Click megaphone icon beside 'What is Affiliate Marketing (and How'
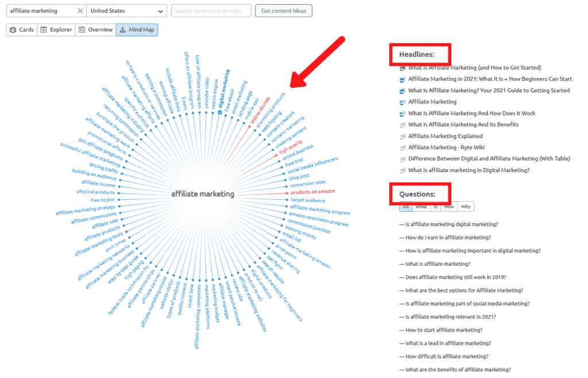This screenshot has width=588, height=378. click(x=403, y=68)
